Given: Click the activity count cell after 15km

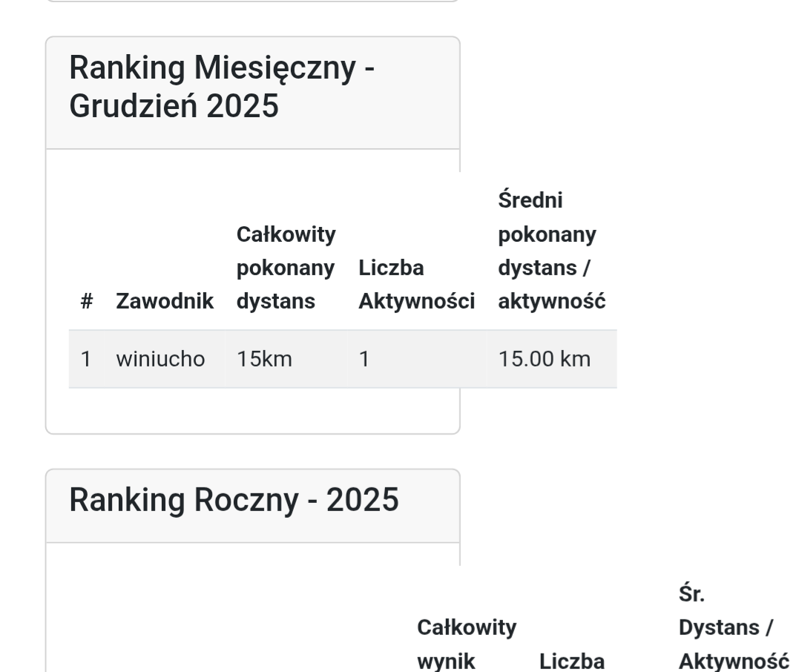Looking at the screenshot, I should click(364, 360).
